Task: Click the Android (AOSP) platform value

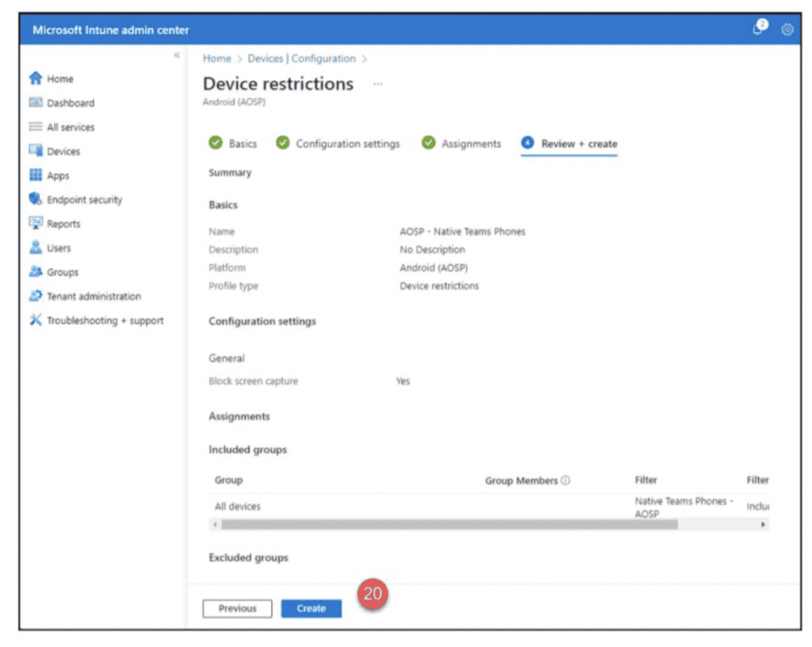Action: click(x=434, y=267)
